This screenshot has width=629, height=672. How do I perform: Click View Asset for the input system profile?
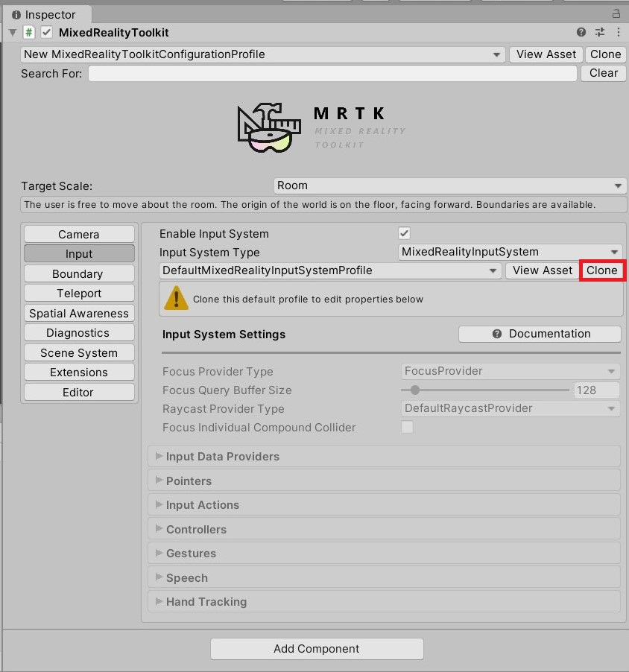[543, 270]
